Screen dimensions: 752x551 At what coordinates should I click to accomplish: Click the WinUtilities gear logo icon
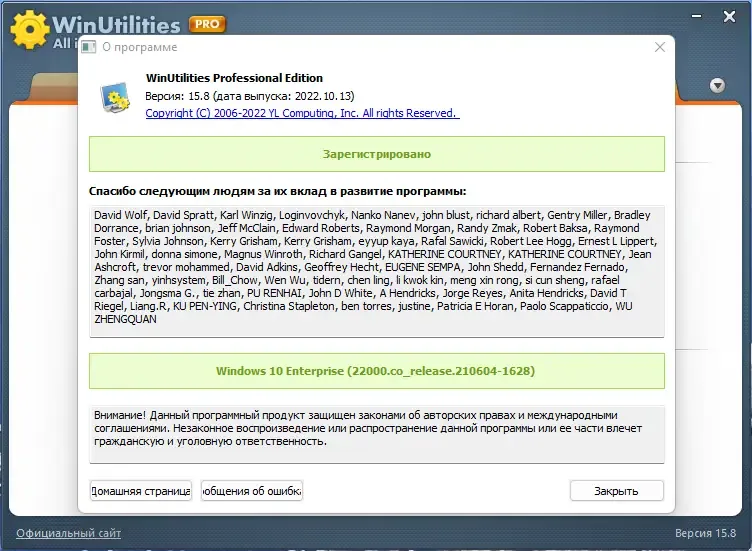click(30, 30)
